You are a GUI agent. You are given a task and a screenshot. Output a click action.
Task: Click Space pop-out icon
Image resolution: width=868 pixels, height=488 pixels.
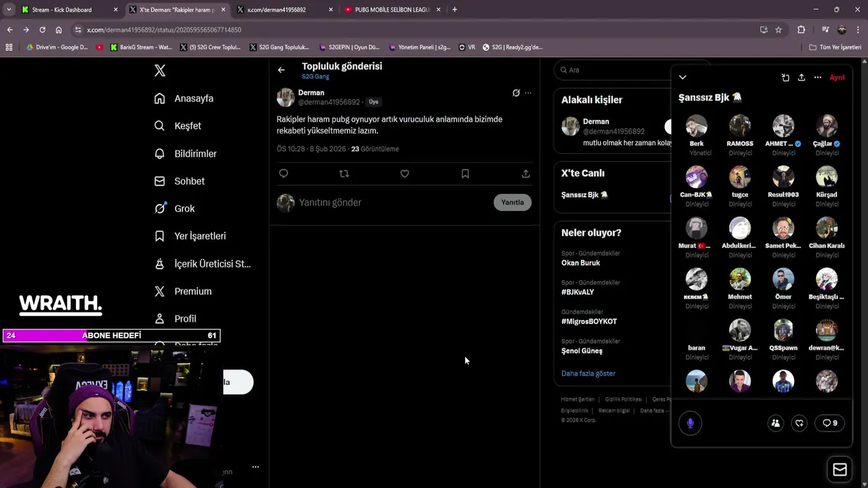point(785,77)
